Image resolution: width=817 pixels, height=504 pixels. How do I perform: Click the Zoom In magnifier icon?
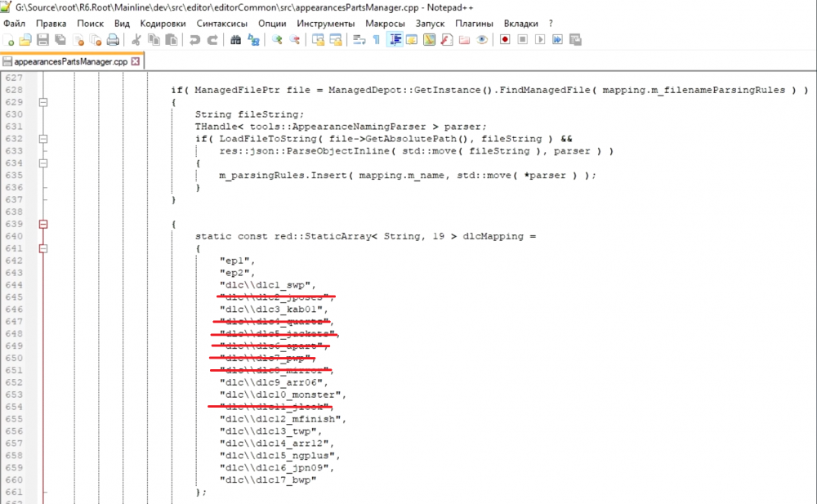pyautogui.click(x=278, y=39)
